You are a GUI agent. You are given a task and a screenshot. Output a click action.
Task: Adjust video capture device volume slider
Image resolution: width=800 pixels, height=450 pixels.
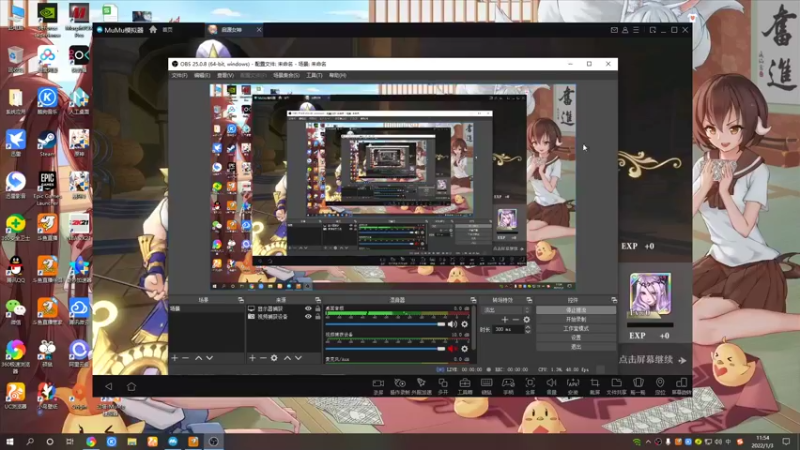[385, 349]
